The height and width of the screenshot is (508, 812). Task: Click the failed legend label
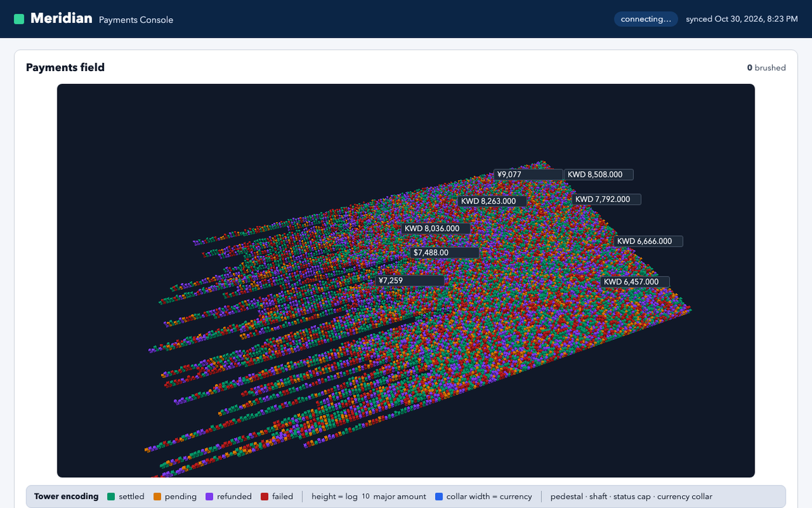tap(283, 496)
